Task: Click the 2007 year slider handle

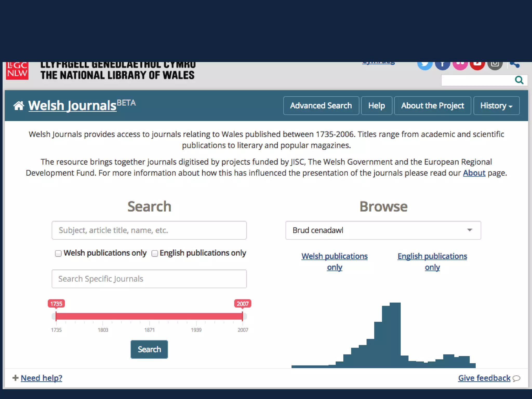Action: pyautogui.click(x=242, y=316)
